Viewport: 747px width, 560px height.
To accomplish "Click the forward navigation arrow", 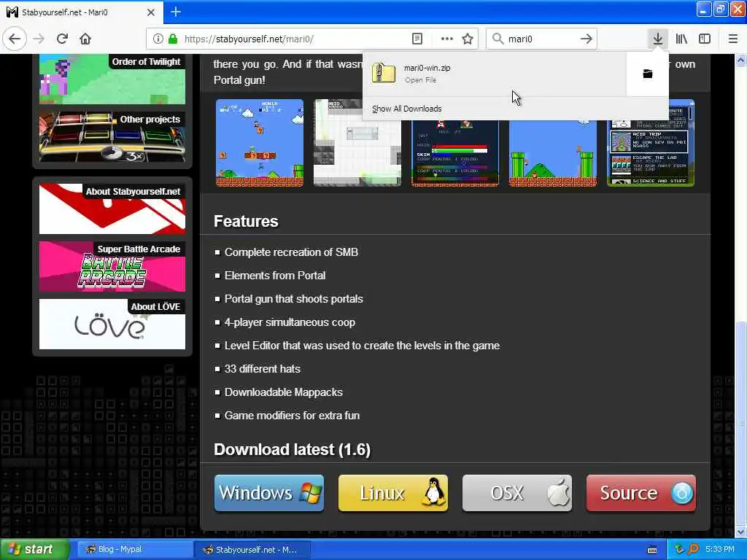I will point(39,39).
